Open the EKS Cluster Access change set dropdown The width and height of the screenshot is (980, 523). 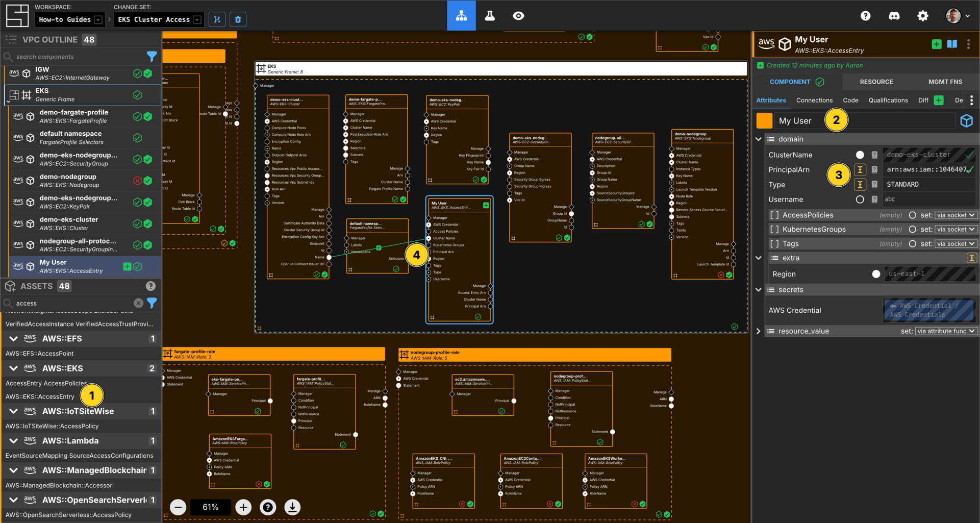pyautogui.click(x=159, y=19)
